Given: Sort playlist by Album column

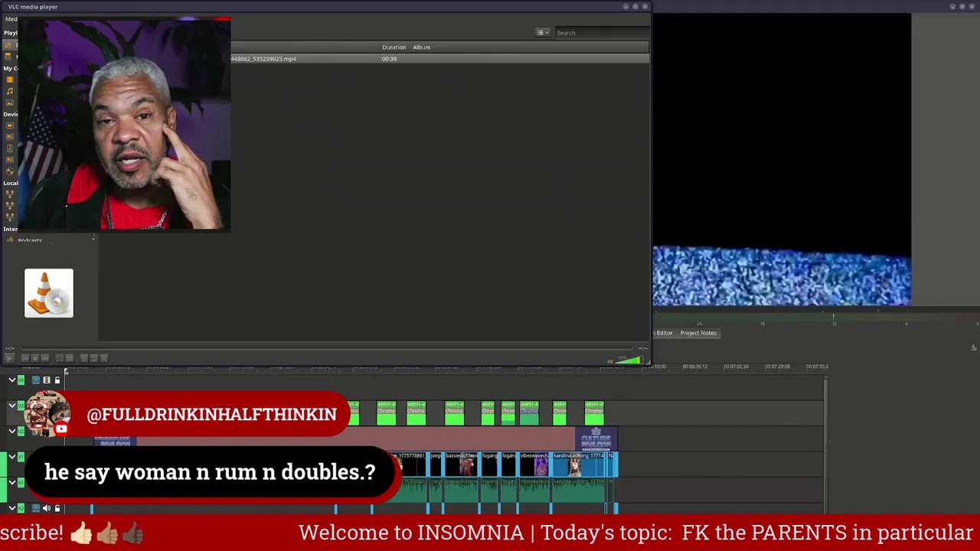Looking at the screenshot, I should 421,47.
